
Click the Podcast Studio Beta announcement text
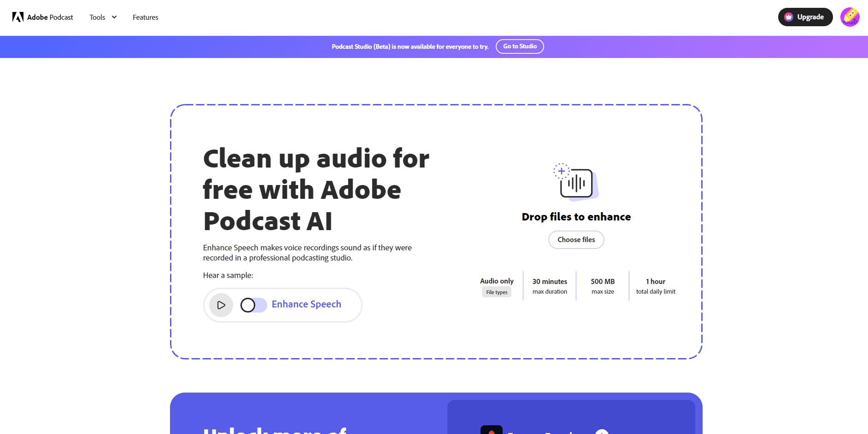[410, 46]
